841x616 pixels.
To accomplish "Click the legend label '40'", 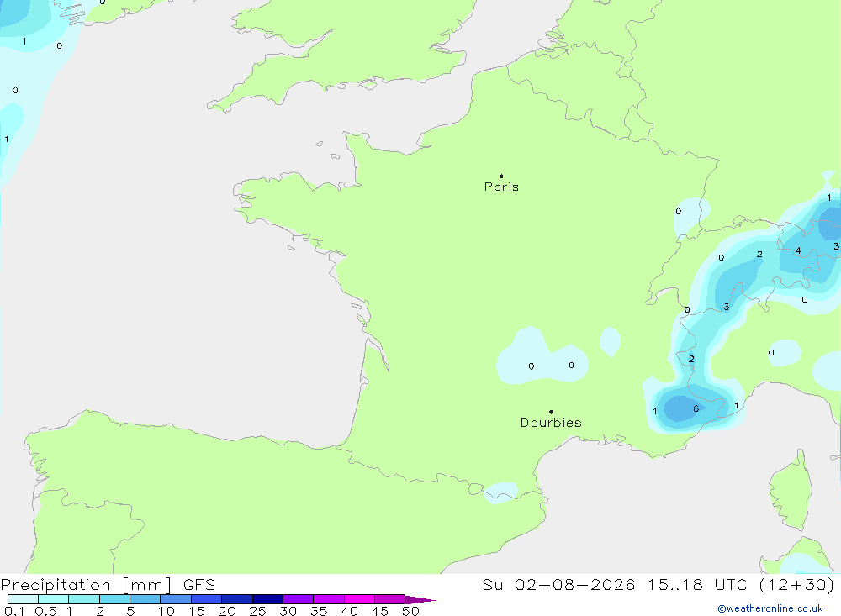I will [x=349, y=611].
